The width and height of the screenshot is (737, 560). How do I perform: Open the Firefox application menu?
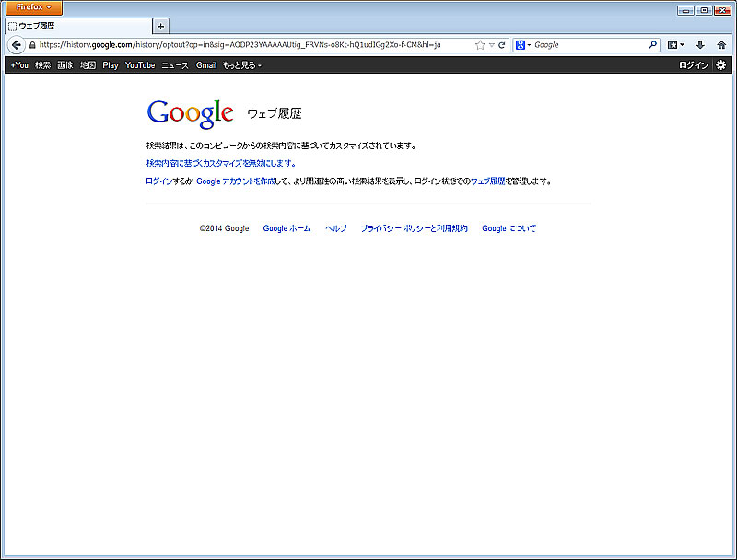34,7
